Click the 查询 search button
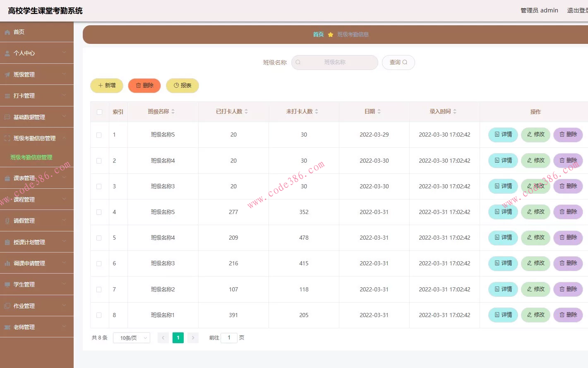588x368 pixels. point(398,62)
